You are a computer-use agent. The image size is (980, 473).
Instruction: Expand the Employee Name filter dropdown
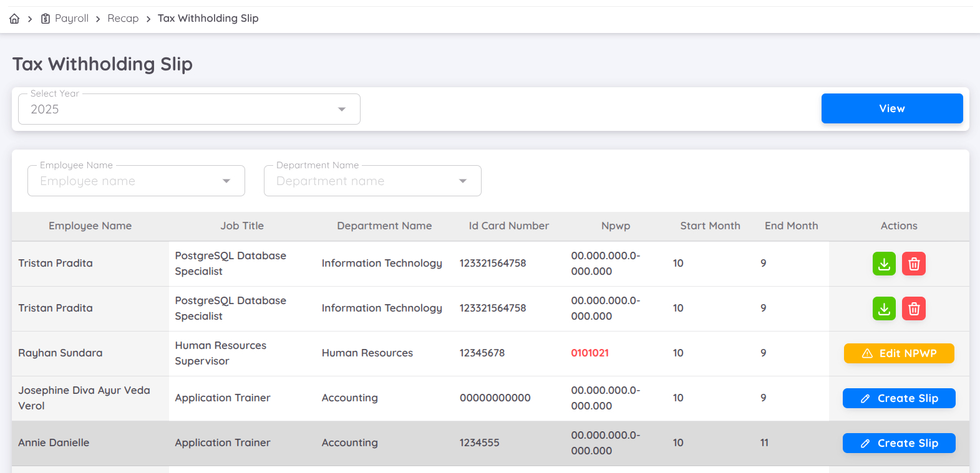(x=136, y=181)
